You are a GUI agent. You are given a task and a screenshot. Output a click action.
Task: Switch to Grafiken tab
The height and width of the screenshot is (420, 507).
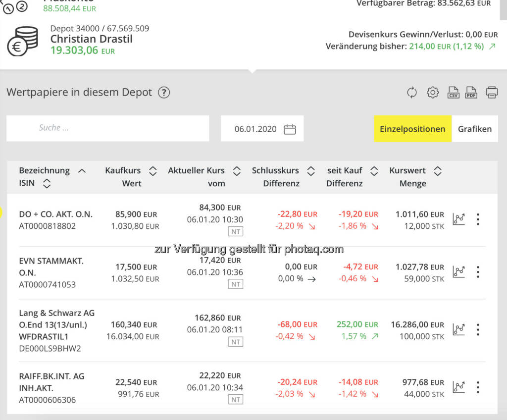474,129
